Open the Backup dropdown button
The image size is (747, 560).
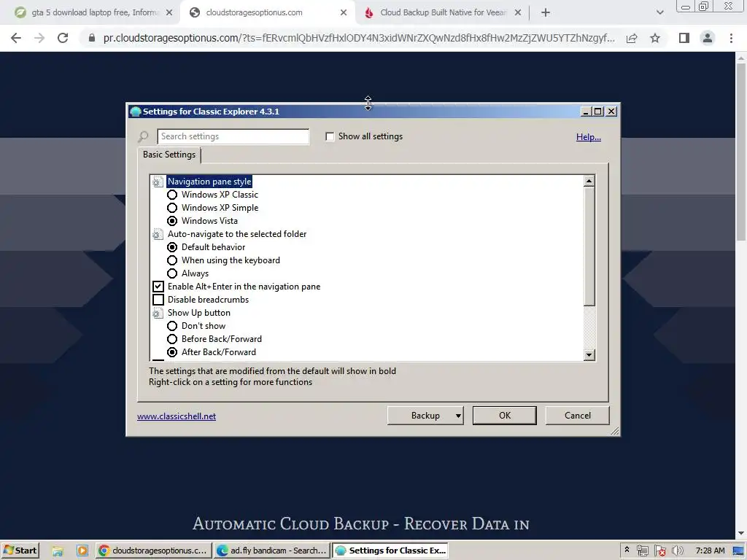tap(425, 416)
